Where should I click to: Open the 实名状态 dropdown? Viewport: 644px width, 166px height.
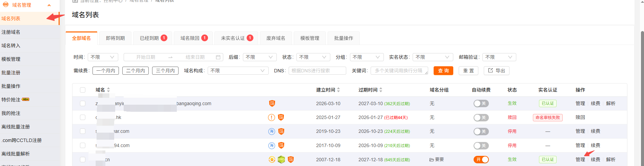(x=434, y=57)
